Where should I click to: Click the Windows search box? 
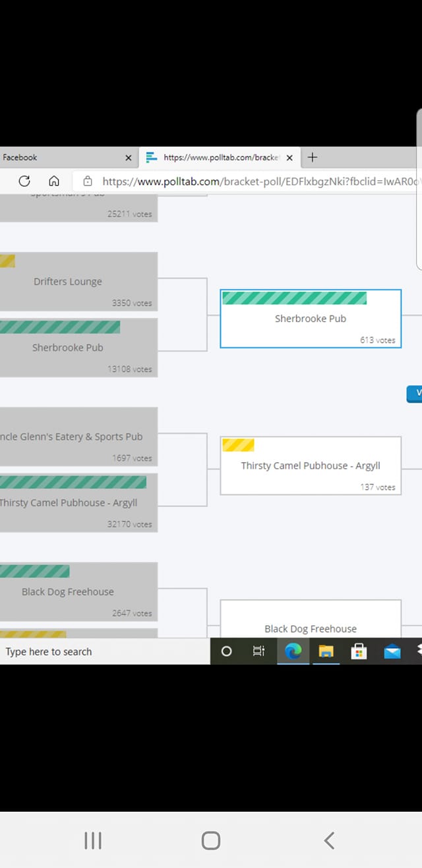click(x=105, y=651)
